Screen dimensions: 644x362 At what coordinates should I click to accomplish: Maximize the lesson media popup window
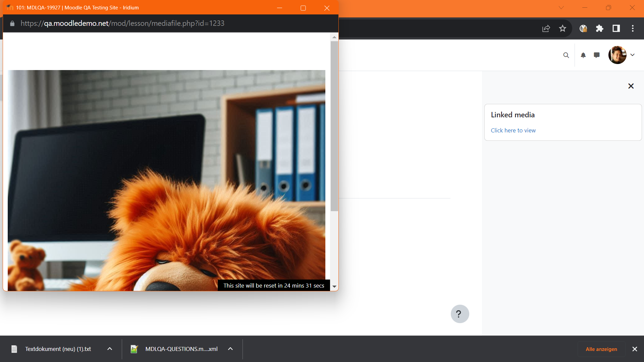[303, 8]
